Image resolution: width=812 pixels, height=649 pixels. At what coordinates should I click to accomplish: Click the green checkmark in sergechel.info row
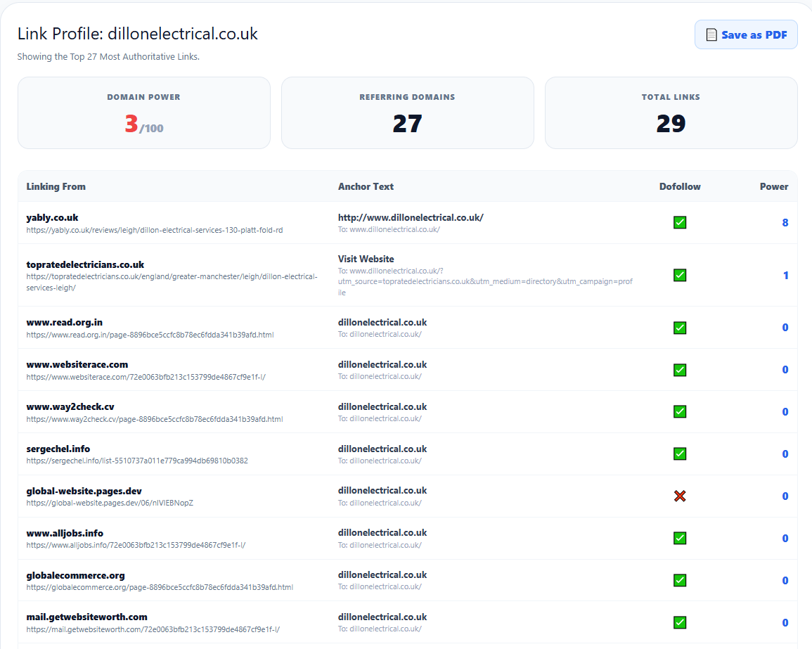[680, 454]
